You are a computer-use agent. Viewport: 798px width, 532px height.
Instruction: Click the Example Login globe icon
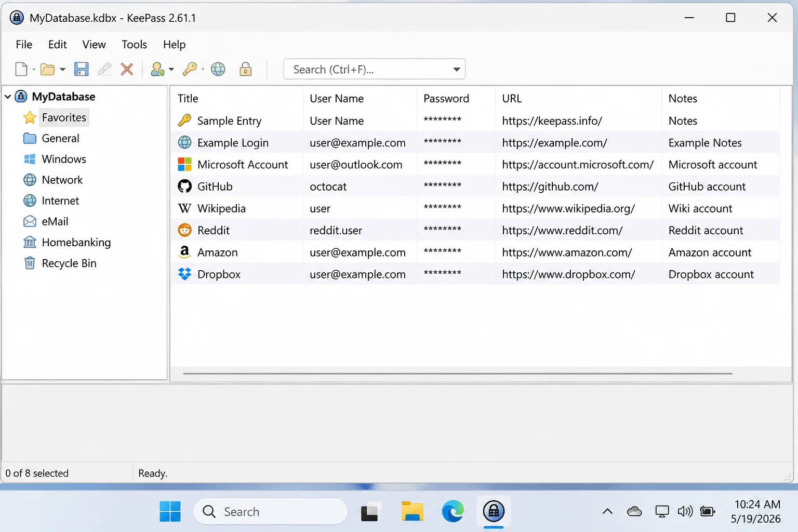(184, 142)
